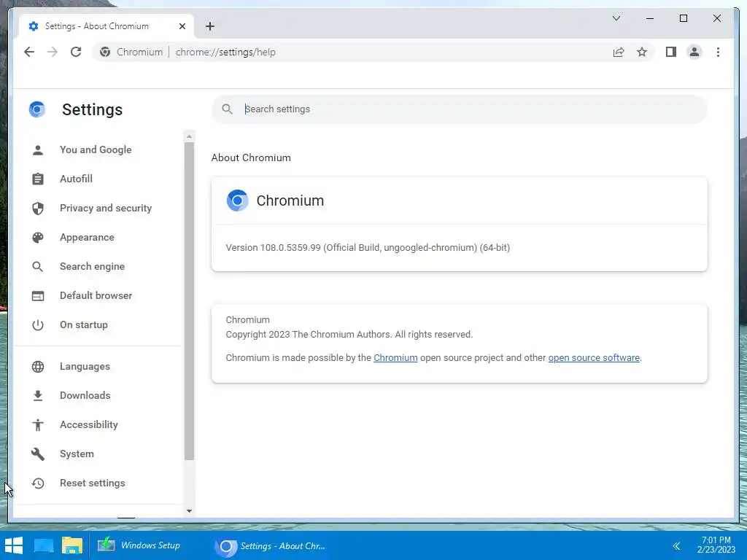The height and width of the screenshot is (560, 747).
Task: Open the Windows Start menu
Action: click(13, 545)
